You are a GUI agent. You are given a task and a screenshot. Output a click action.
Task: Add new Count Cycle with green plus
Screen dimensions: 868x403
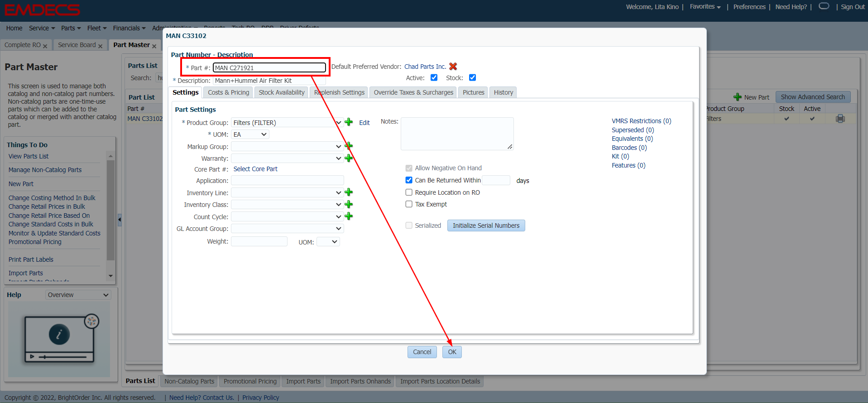pos(349,216)
